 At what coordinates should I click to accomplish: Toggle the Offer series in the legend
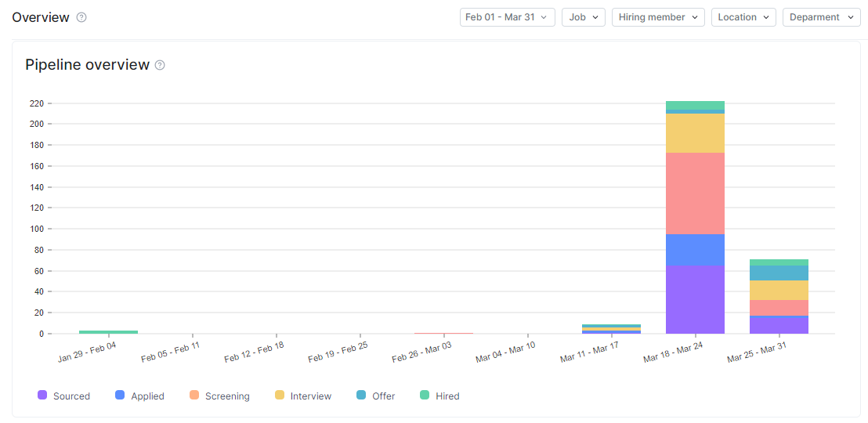pyautogui.click(x=376, y=396)
